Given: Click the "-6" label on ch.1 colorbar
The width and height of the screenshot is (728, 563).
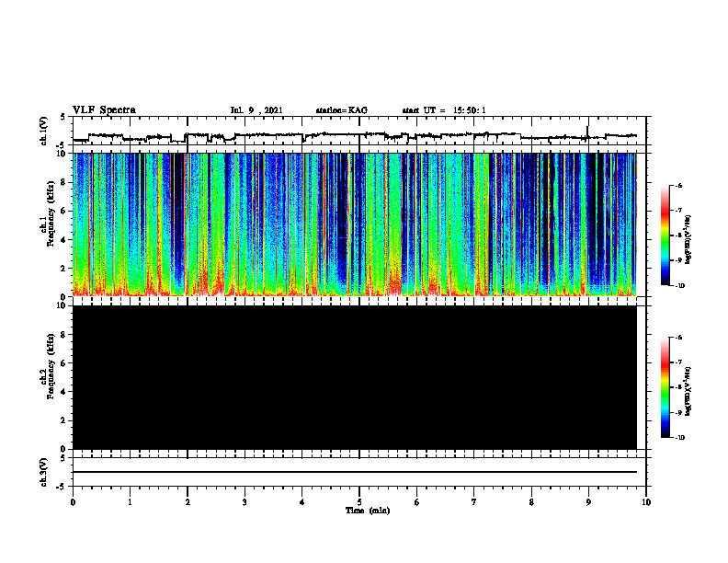Looking at the screenshot, I should click(x=678, y=186).
